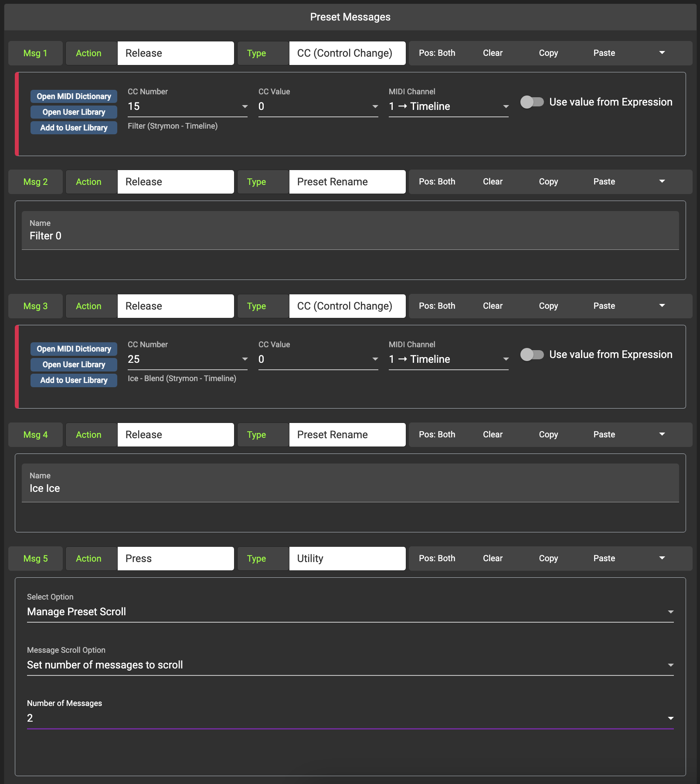Enable Use value from Expression in Msg 1
The height and width of the screenshot is (784, 700).
pyautogui.click(x=532, y=102)
